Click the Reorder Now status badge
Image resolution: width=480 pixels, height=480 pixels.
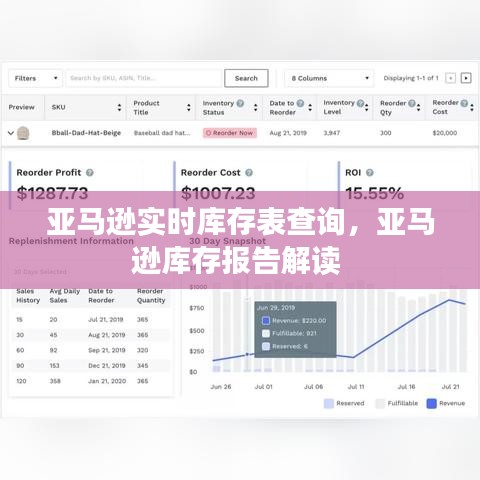coord(230,133)
